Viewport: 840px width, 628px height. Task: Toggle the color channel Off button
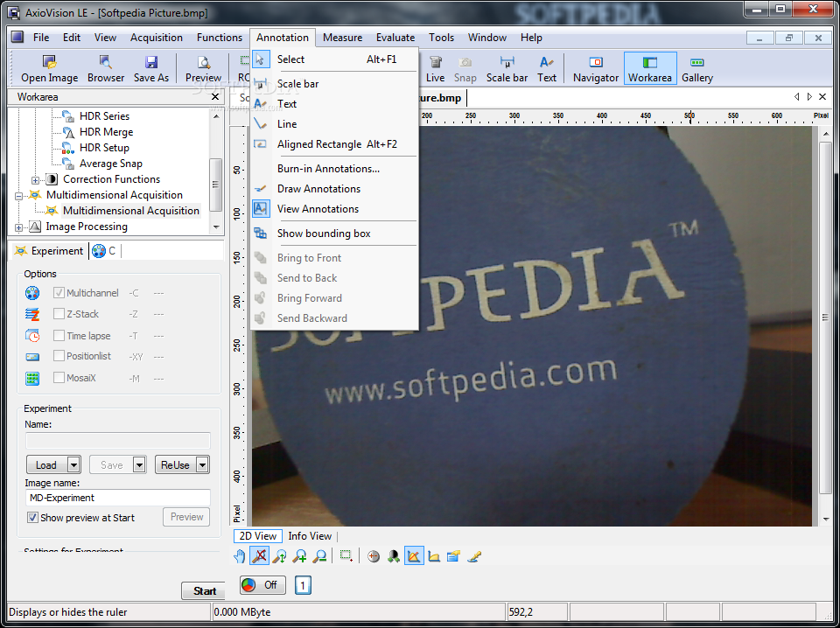[262, 584]
